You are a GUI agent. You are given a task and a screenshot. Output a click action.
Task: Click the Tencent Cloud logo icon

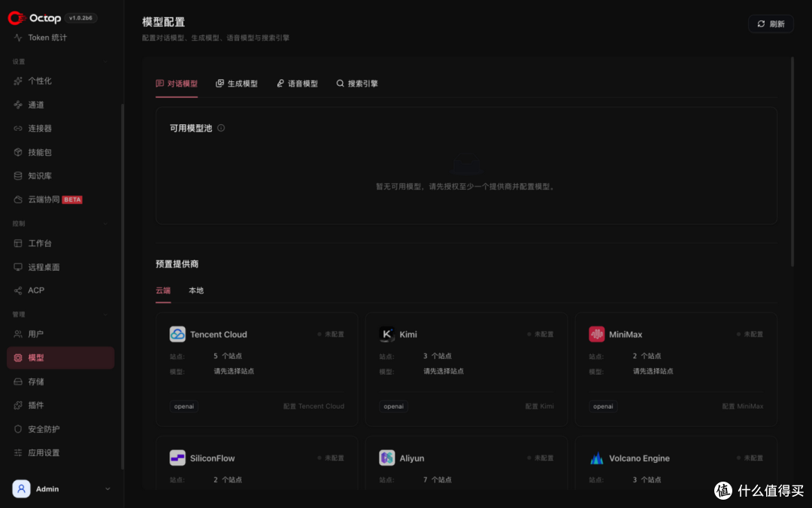(177, 334)
